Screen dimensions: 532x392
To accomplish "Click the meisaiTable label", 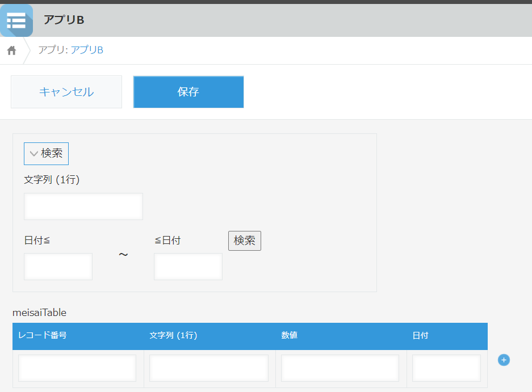I will pyautogui.click(x=39, y=313).
